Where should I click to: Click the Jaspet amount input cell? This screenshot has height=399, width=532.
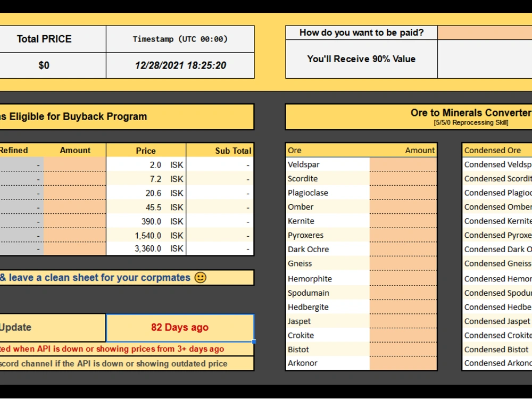(x=403, y=321)
